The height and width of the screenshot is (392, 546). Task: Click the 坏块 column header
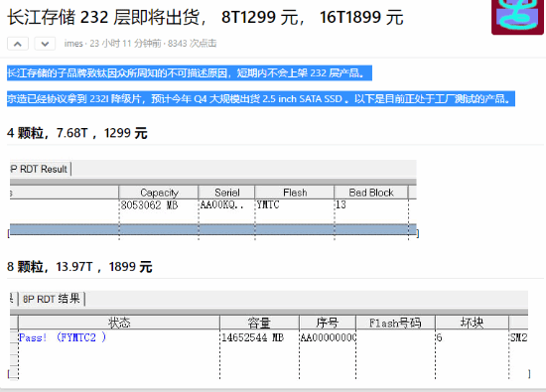coord(472,323)
